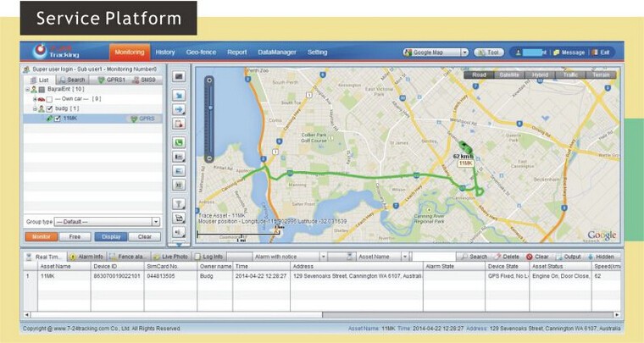Switch to the Alarm Info tab
The image size is (644, 343).
pos(86,257)
